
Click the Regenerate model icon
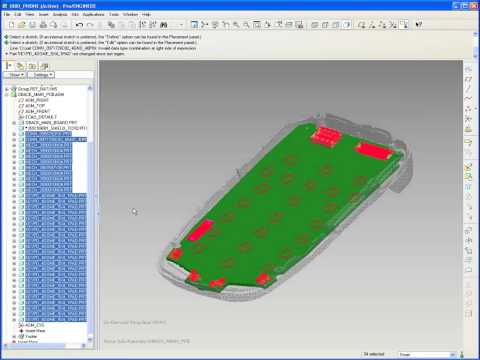pos(143,25)
